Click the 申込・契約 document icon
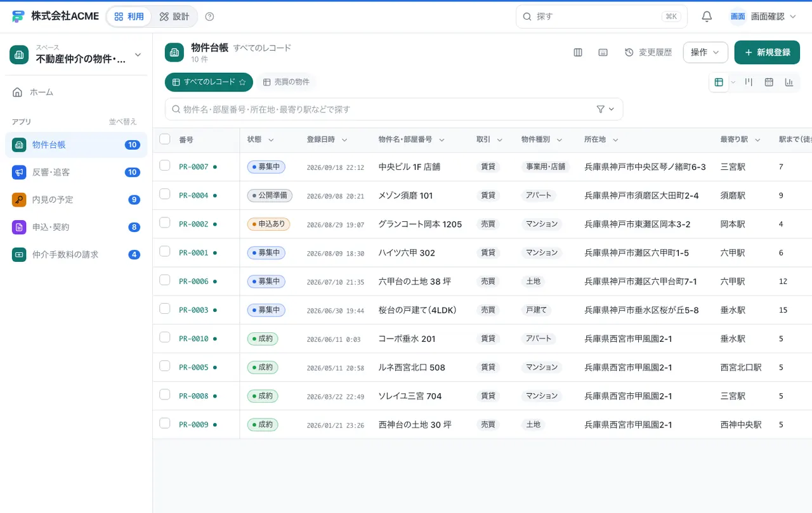Image resolution: width=812 pixels, height=513 pixels. pos(19,227)
